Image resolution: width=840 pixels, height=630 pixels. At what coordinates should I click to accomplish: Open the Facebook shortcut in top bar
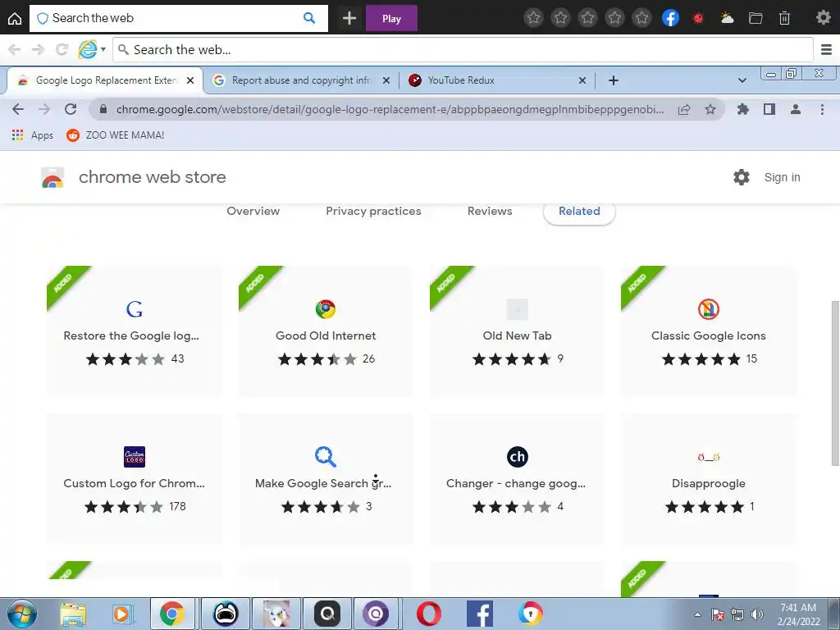[x=670, y=18]
